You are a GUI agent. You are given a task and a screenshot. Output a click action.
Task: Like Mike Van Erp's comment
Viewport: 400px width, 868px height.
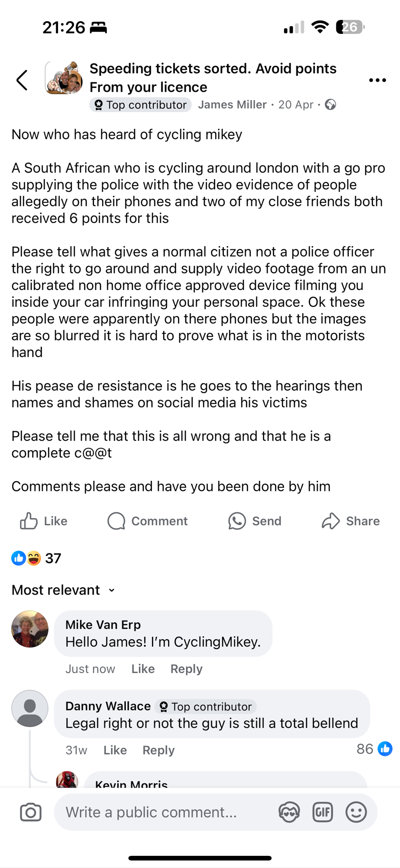point(143,669)
